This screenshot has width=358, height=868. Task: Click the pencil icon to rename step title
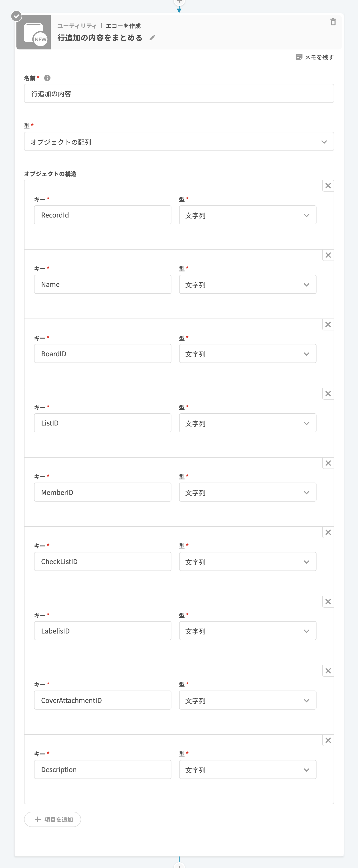click(x=152, y=38)
